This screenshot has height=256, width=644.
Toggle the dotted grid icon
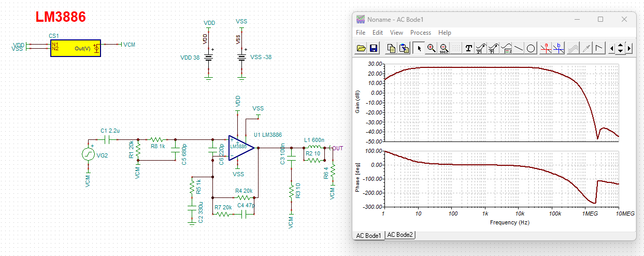pos(456,48)
